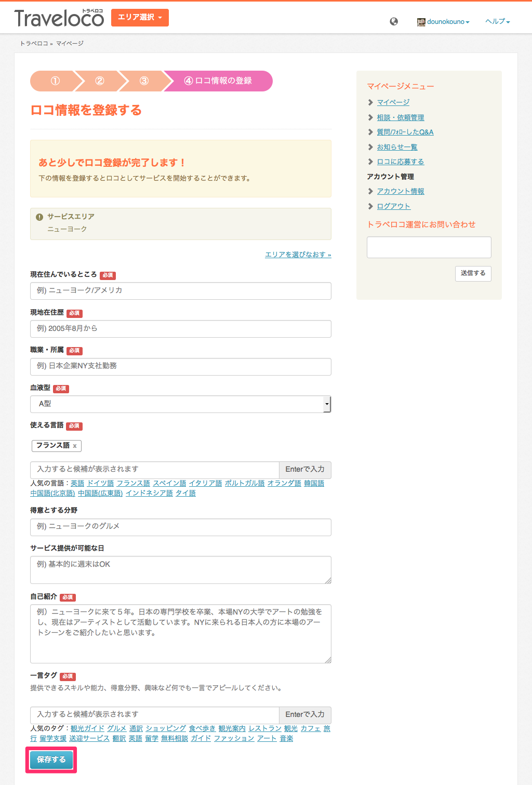
Task: Open ロコに応募する link
Action: 401,162
